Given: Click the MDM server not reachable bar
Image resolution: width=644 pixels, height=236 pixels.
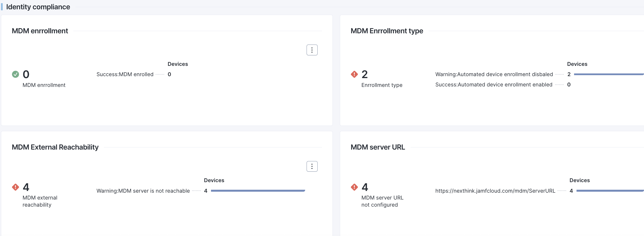Looking at the screenshot, I should (258, 191).
